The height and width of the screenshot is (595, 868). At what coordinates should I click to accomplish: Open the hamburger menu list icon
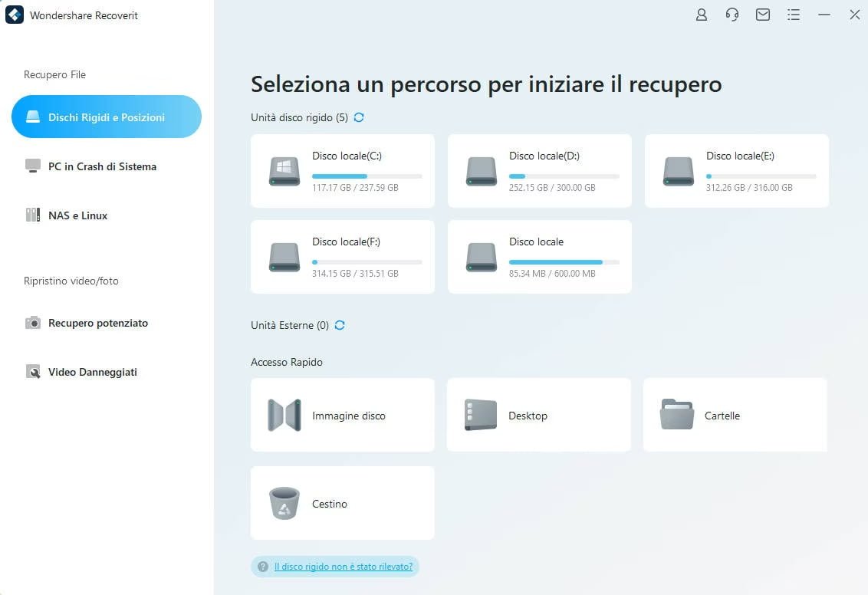click(793, 15)
